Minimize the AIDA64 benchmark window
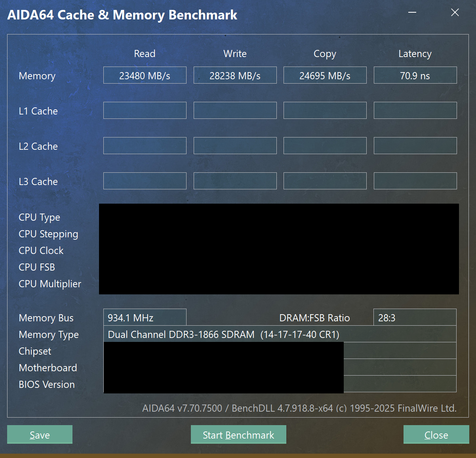This screenshot has width=476, height=458. coord(412,13)
